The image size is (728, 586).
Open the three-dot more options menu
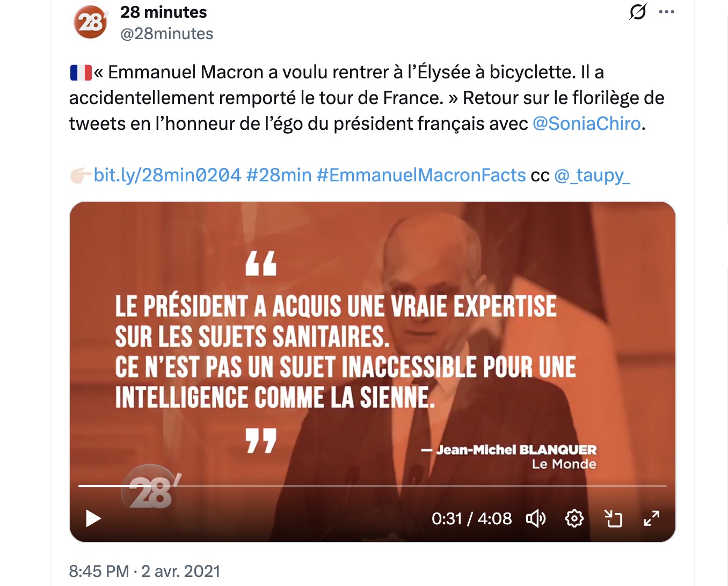(666, 12)
